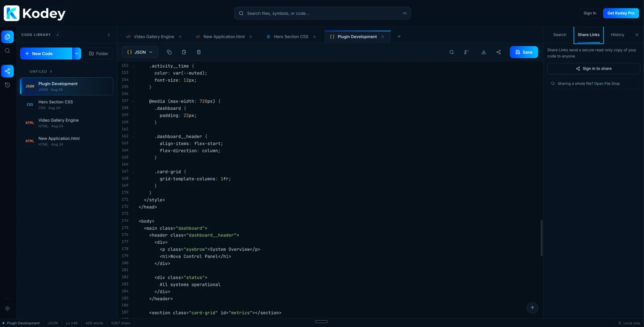Collapse the code fold at line 167
Screen dimensions: 644x327
point(133,172)
